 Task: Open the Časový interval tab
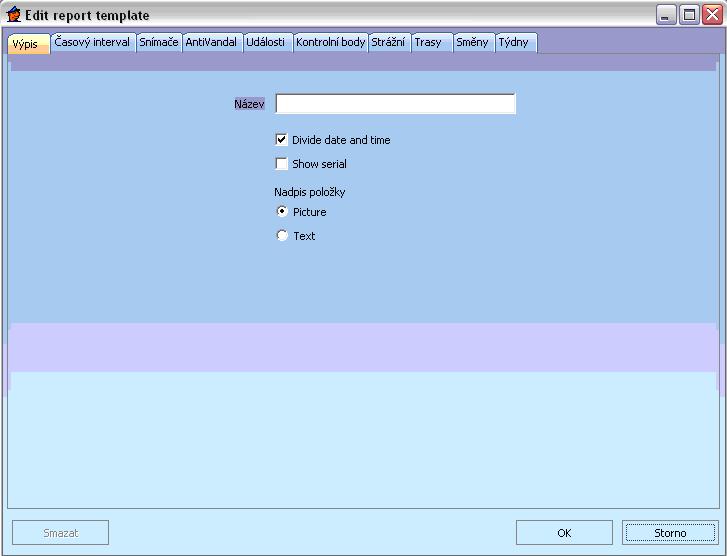93,43
